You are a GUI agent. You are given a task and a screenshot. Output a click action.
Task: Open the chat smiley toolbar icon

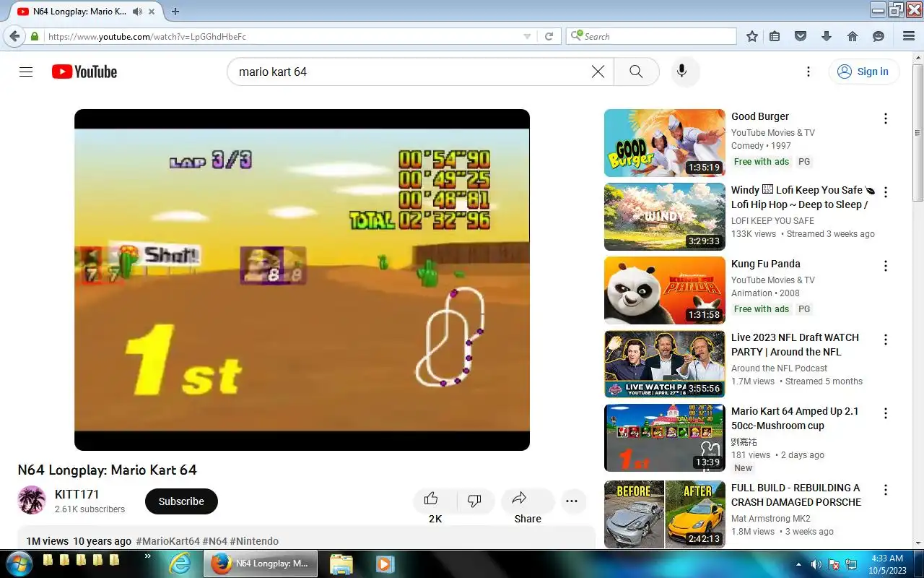pos(879,36)
